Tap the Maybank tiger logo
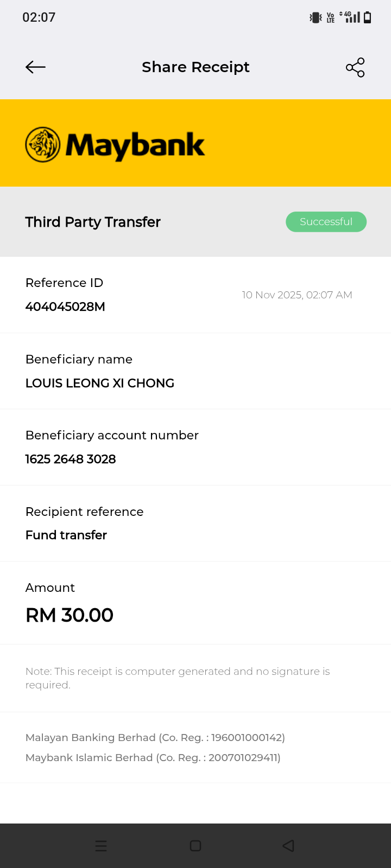 pyautogui.click(x=43, y=145)
